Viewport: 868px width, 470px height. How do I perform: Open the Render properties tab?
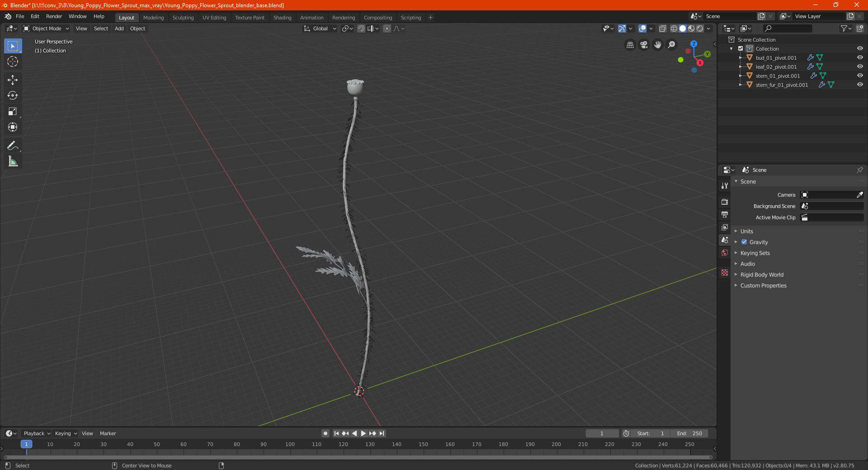[x=725, y=202]
